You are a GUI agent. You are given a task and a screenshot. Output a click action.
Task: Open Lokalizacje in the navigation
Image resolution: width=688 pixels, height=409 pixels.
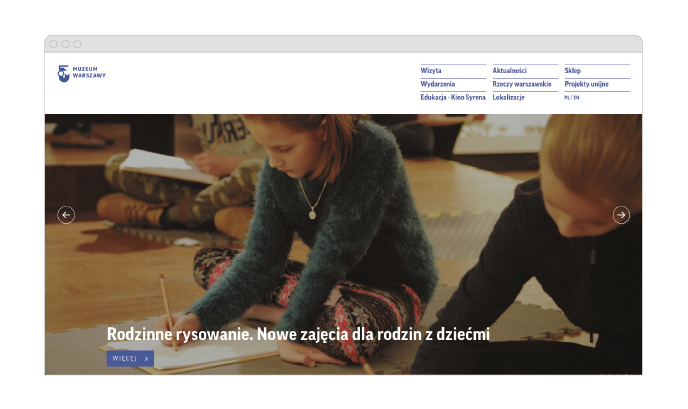click(x=509, y=97)
